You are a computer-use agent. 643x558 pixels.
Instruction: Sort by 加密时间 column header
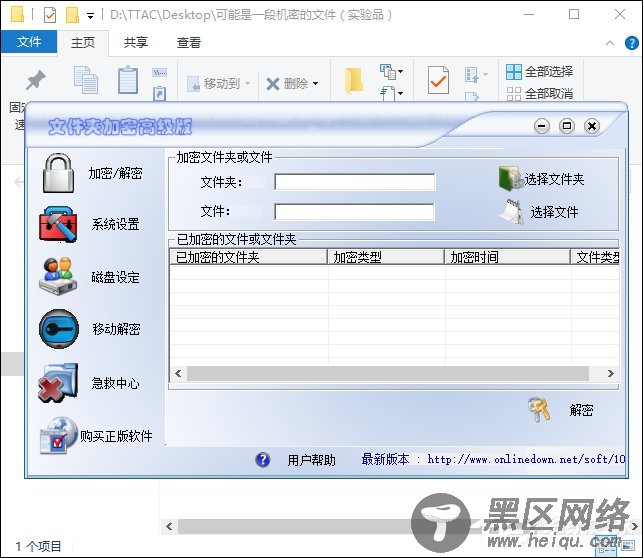[x=508, y=257]
